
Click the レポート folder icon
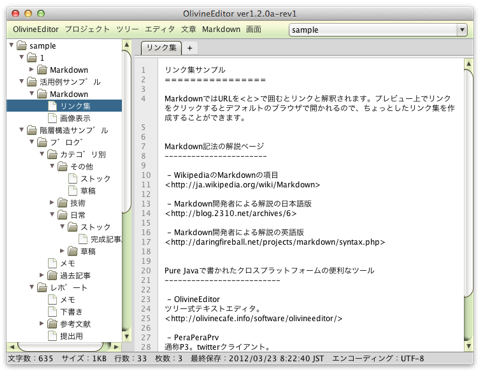point(42,287)
